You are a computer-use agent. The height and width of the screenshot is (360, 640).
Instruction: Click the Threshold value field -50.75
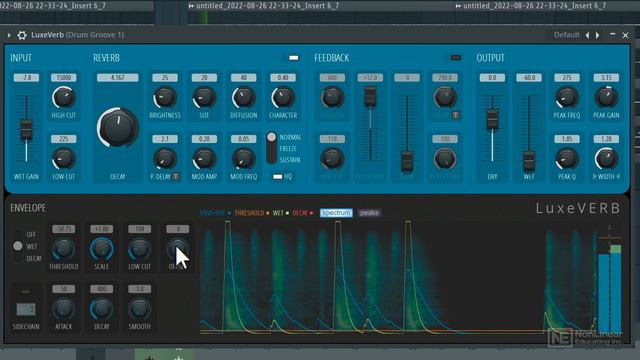click(x=64, y=229)
